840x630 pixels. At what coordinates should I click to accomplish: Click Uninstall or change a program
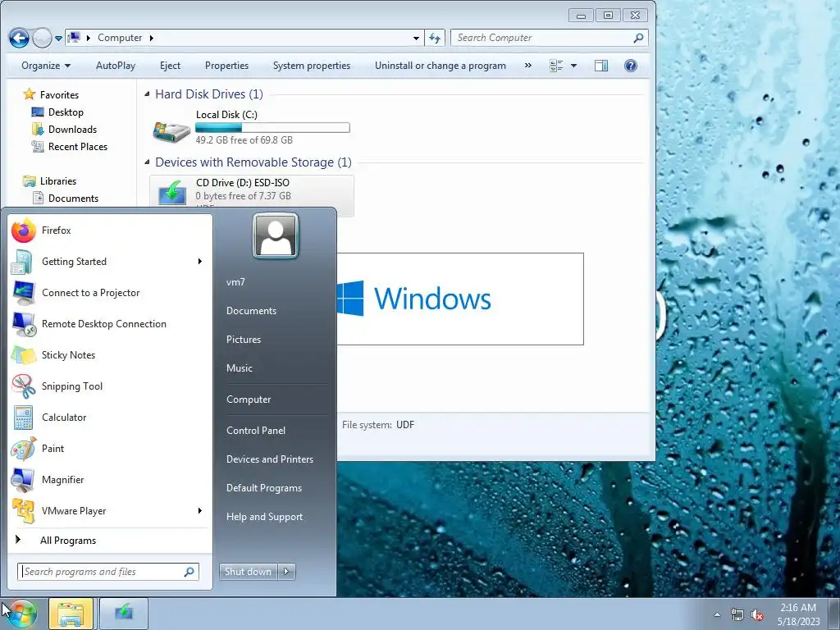point(441,66)
